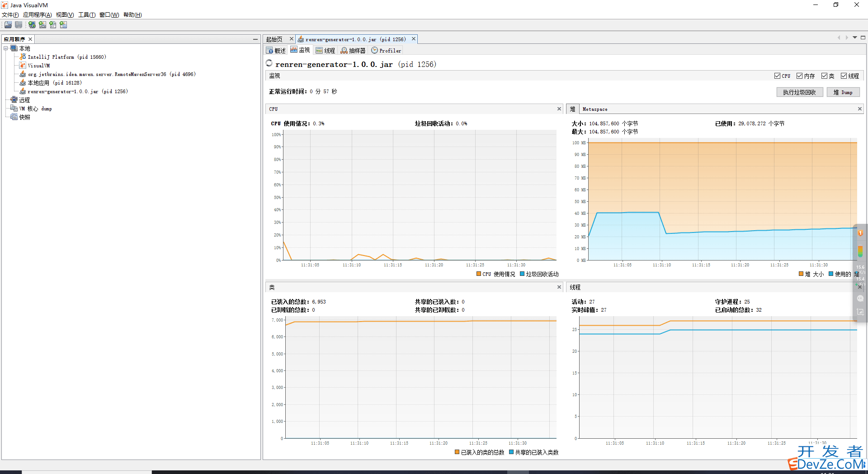Close the CPU chart panel
Viewport: 868px width, 474px height.
coord(559,109)
